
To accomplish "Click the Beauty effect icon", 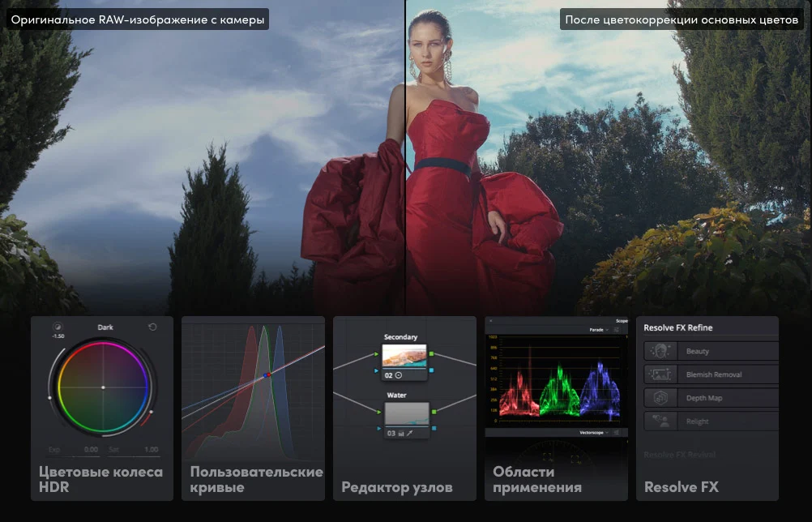I will 660,351.
